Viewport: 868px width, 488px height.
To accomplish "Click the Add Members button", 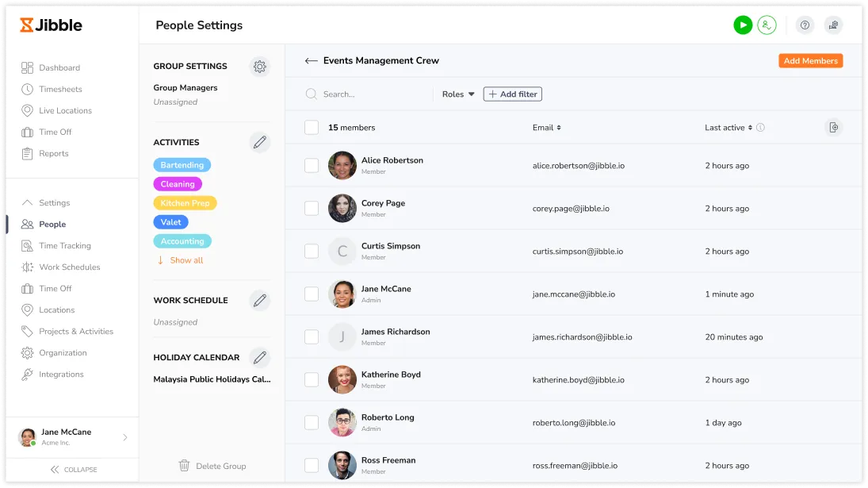I will pos(810,61).
